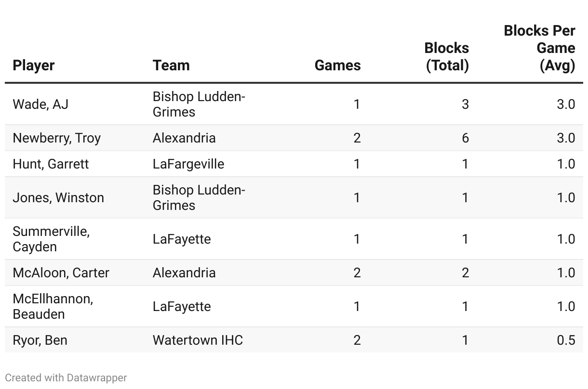Image resolution: width=588 pixels, height=389 pixels.
Task: Click the Blocks Per Game (Avg) header
Action: tap(540, 48)
